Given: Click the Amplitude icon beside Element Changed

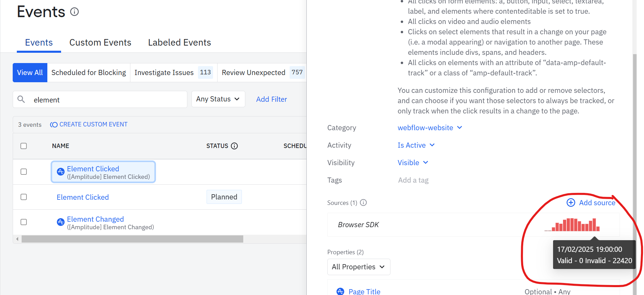Looking at the screenshot, I should (61, 222).
